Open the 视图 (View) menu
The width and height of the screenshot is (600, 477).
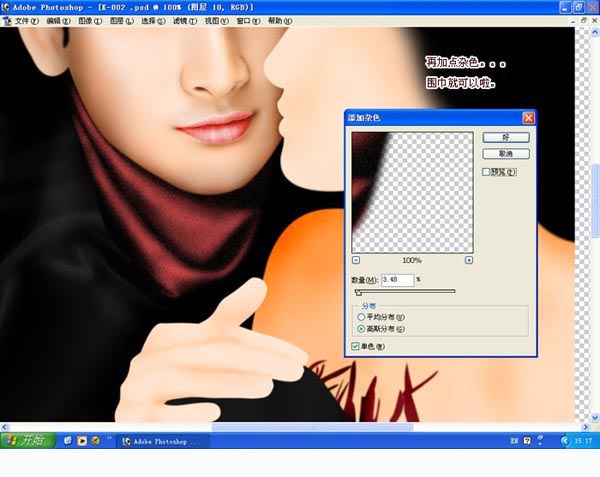[217, 21]
